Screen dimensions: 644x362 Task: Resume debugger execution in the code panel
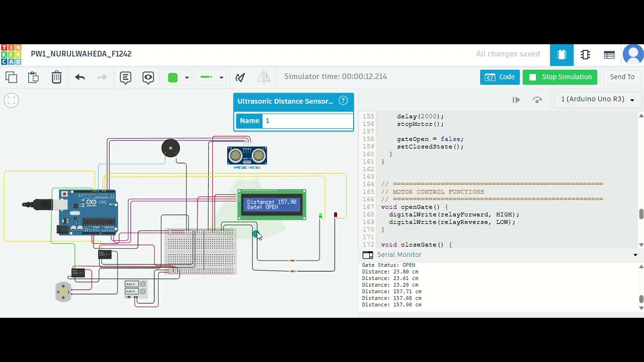click(x=516, y=100)
